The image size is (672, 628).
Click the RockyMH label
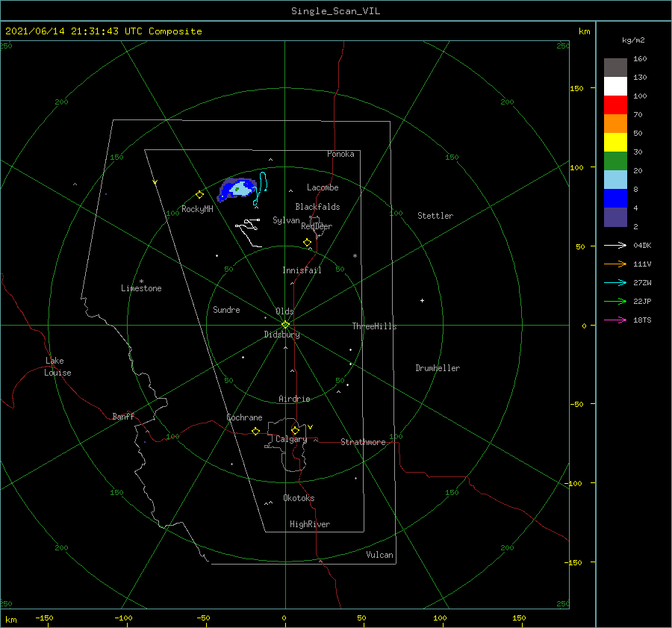click(197, 209)
